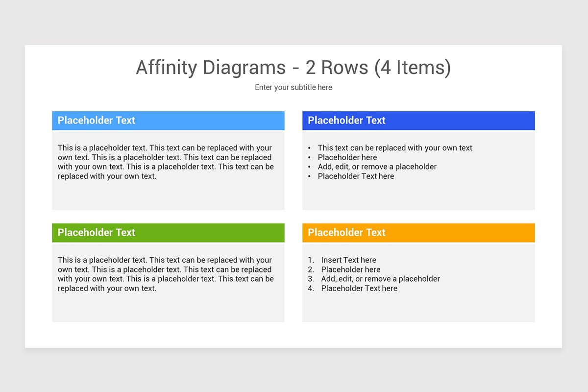Select the paragraph under the green header
This screenshot has width=588, height=392.
[x=166, y=274]
